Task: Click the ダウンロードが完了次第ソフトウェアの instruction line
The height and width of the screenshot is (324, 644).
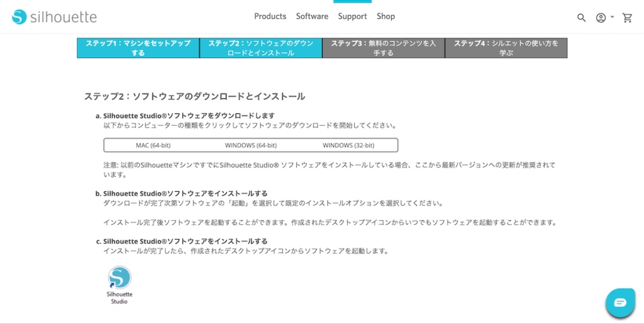Action: click(x=273, y=203)
